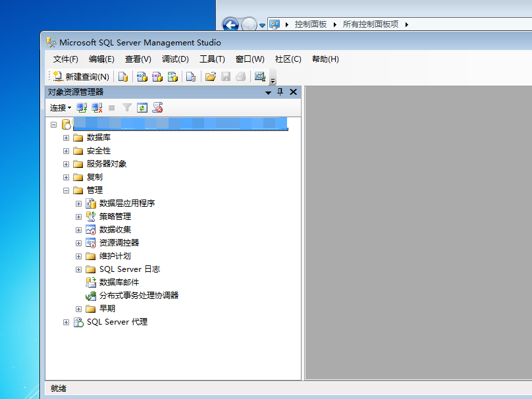The width and height of the screenshot is (532, 399).
Task: Click the Analysis Services XMLA query icon
Action: 173,76
